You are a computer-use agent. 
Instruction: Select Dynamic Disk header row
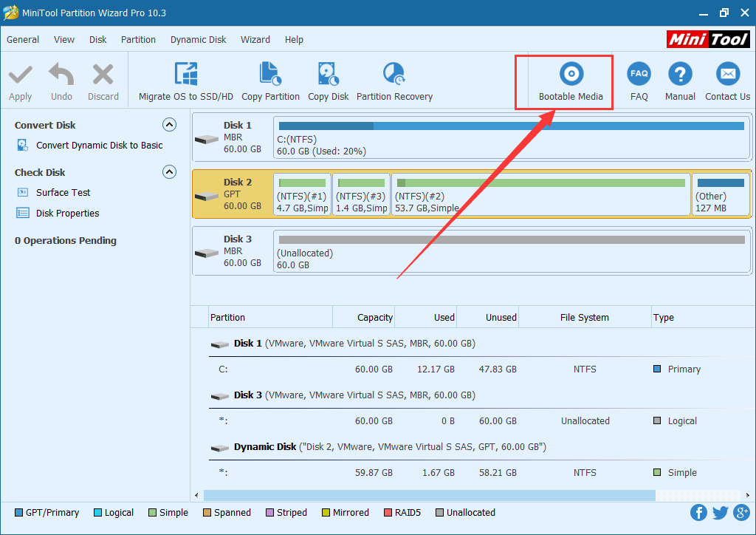pyautogui.click(x=481, y=447)
